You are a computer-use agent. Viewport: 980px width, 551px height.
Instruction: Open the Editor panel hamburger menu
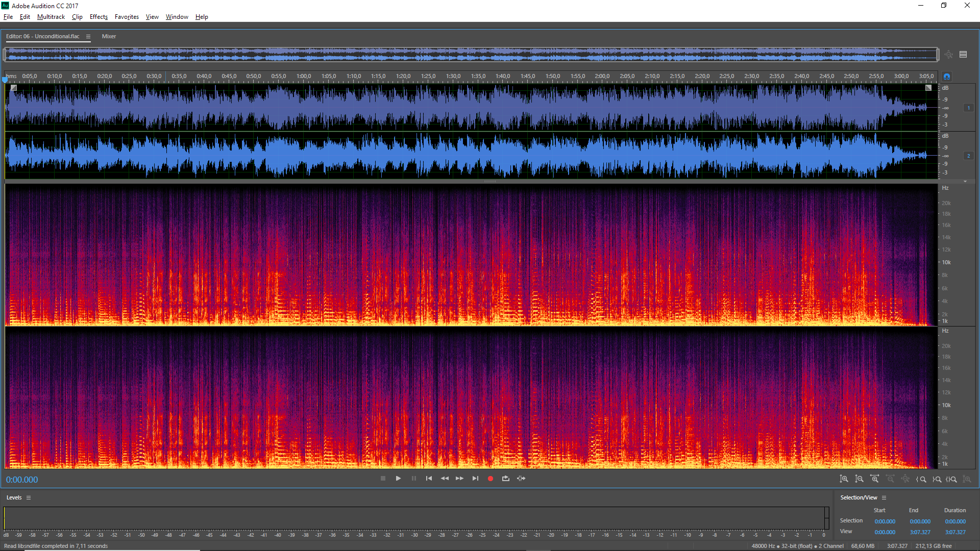click(x=88, y=36)
